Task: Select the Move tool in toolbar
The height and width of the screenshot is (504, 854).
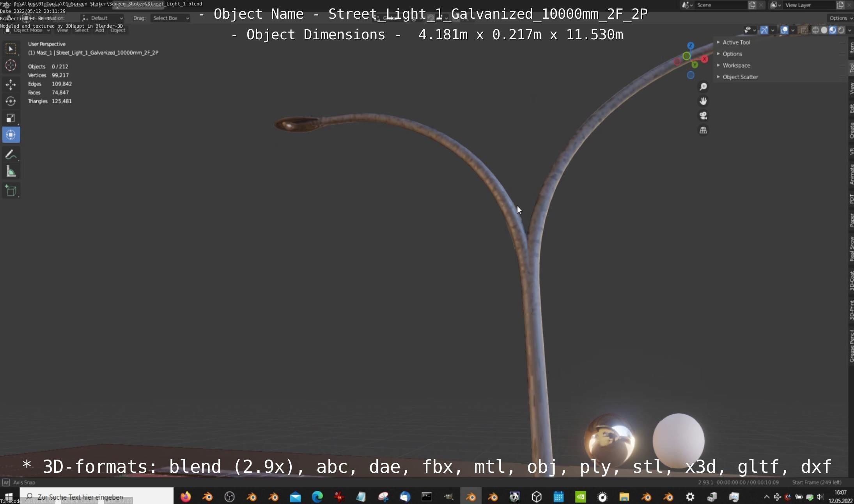Action: pyautogui.click(x=11, y=84)
